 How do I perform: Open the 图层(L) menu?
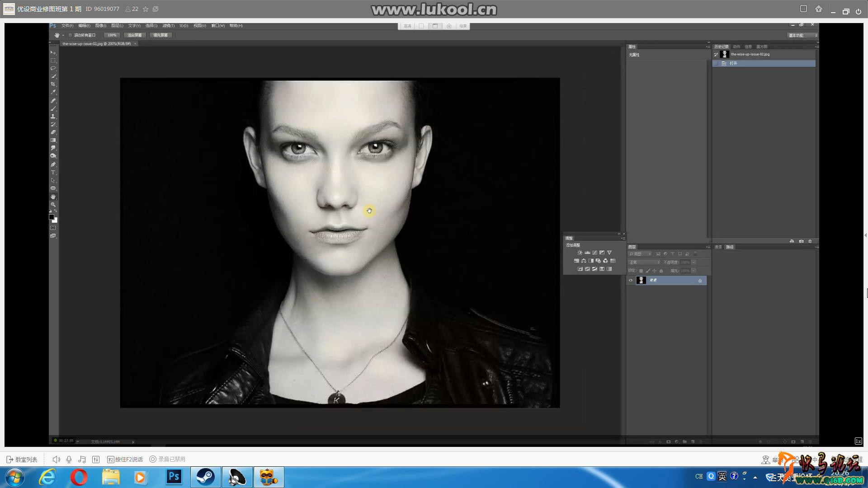click(x=117, y=26)
